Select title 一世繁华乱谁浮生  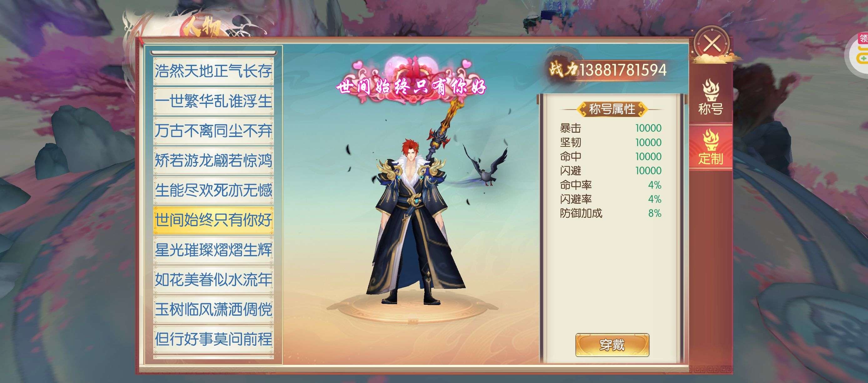[213, 101]
